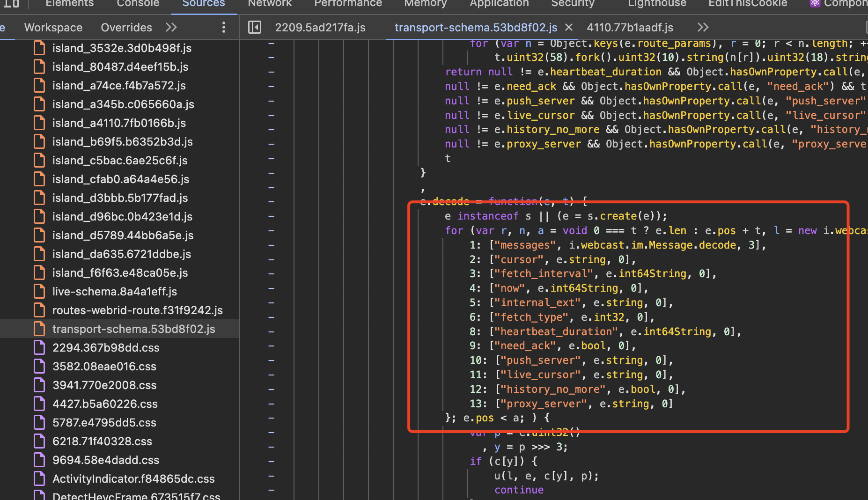The width and height of the screenshot is (868, 500).
Task: Click the file icon beside routes-webrid-route.f31f9242.js
Action: [x=39, y=310]
